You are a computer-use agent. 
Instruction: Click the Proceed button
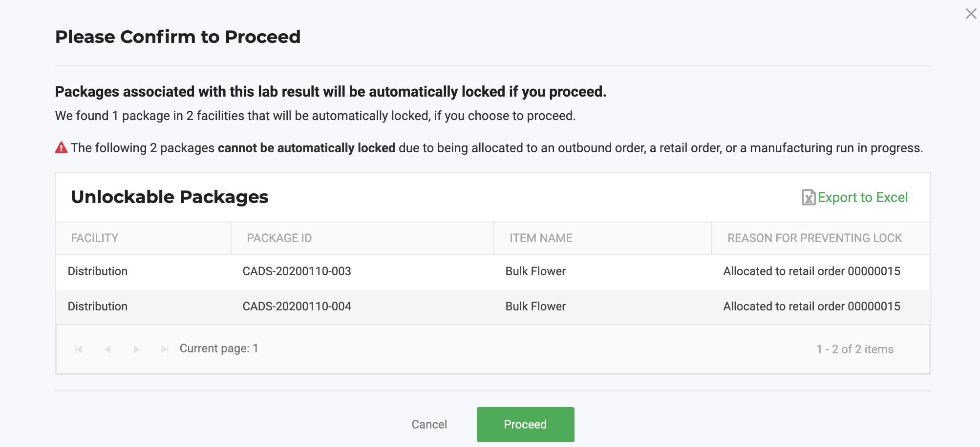click(x=526, y=425)
